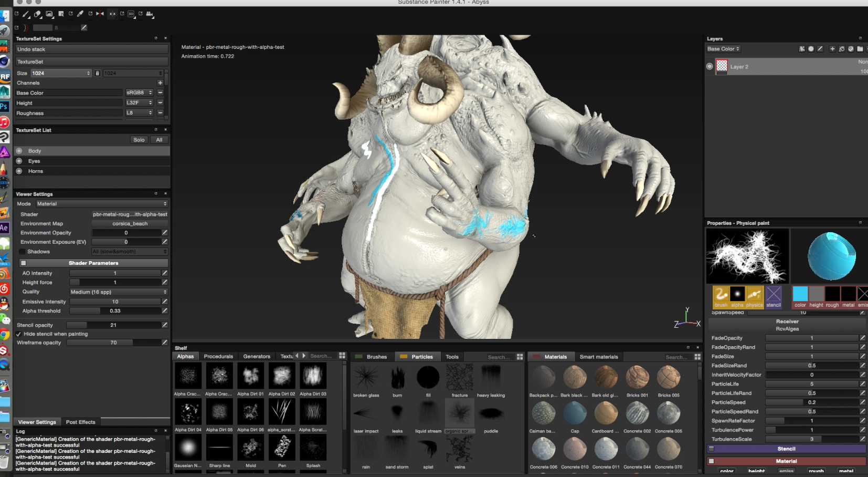This screenshot has width=868, height=477.
Task: Select the 'burn' particle brush
Action: coord(397,380)
